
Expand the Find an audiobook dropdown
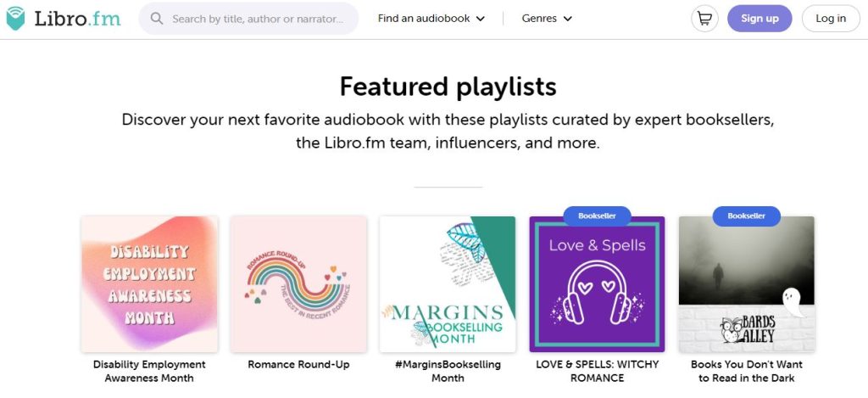click(431, 19)
